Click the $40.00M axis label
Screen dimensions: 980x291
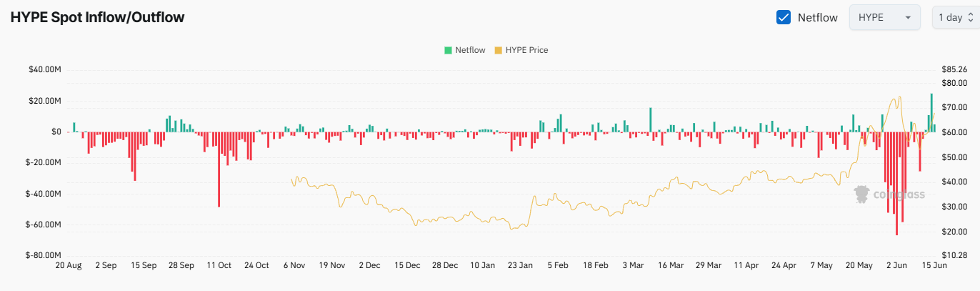tap(44, 69)
